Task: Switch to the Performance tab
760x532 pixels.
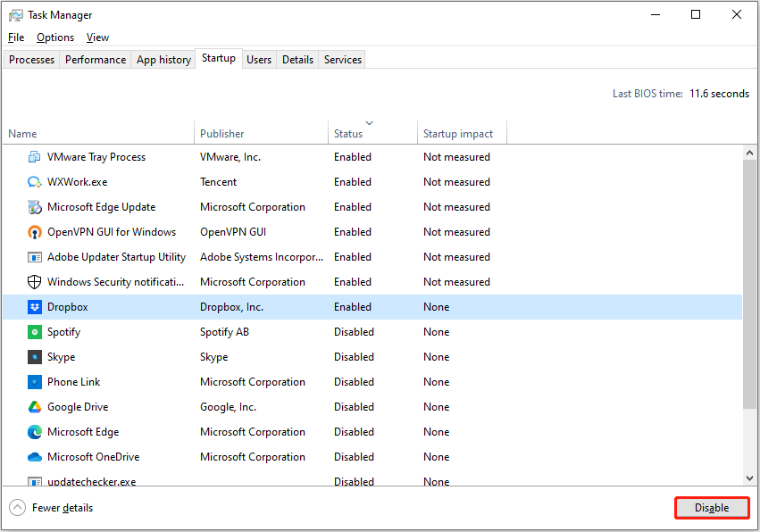Action: pyautogui.click(x=95, y=59)
